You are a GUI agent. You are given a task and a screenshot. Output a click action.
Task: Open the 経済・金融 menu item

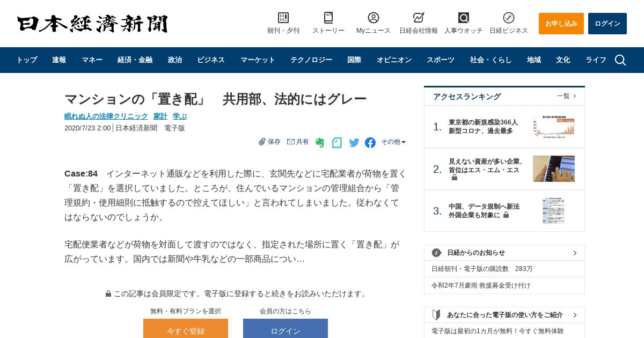tap(135, 60)
